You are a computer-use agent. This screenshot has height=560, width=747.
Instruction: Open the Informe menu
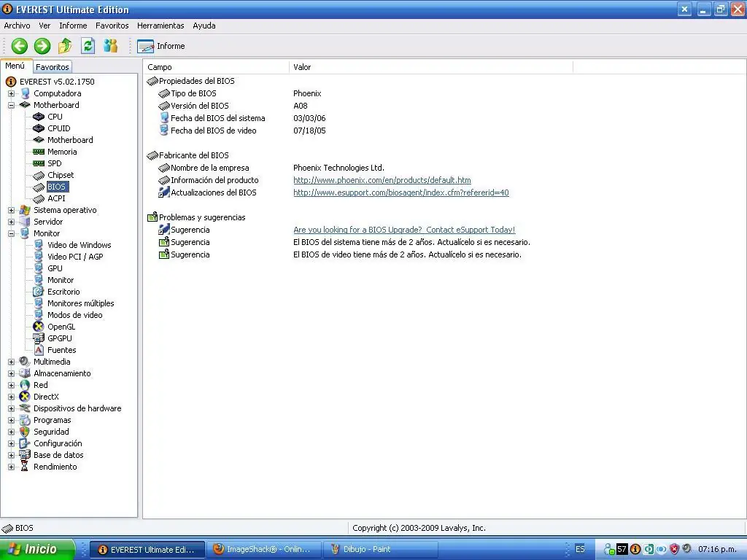[x=73, y=26]
